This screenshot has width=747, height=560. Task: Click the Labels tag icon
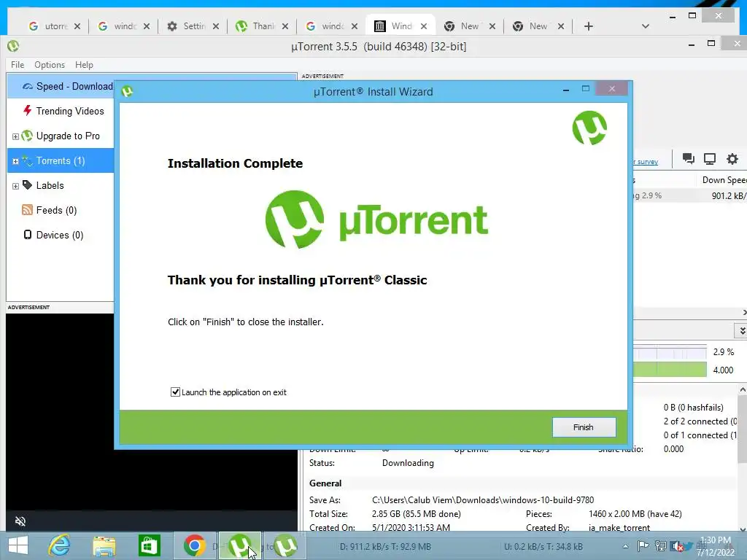point(27,184)
